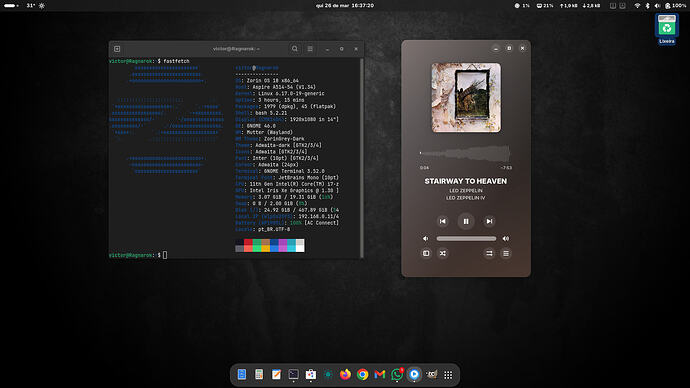
Task: Seek within the song waveform
Action: coord(465,154)
